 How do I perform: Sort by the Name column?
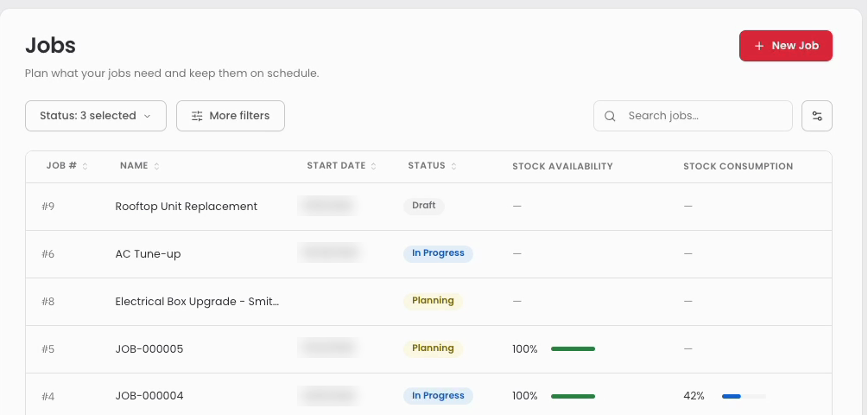[140, 166]
